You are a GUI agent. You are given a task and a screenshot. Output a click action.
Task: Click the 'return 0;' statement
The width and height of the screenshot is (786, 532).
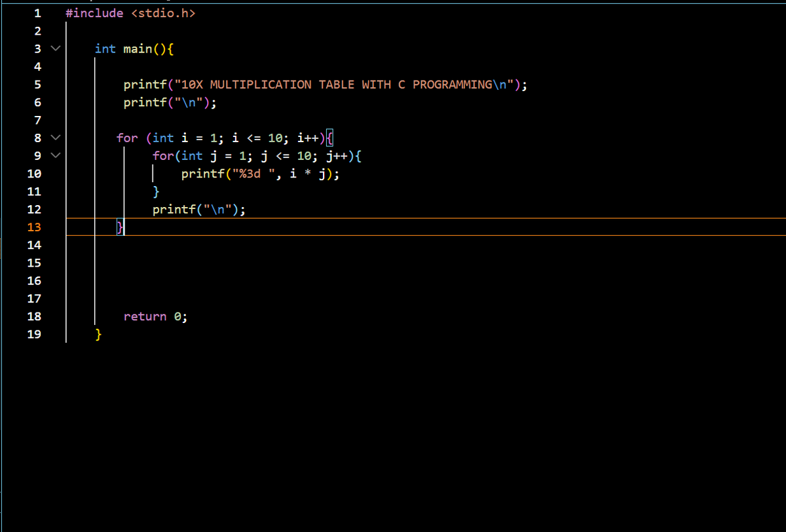(x=156, y=316)
